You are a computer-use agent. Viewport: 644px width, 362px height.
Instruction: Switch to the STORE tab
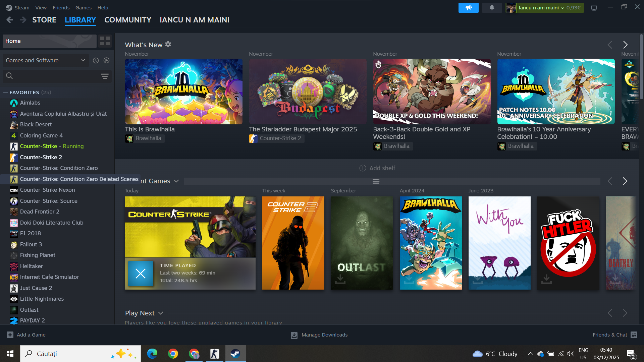[x=44, y=20]
